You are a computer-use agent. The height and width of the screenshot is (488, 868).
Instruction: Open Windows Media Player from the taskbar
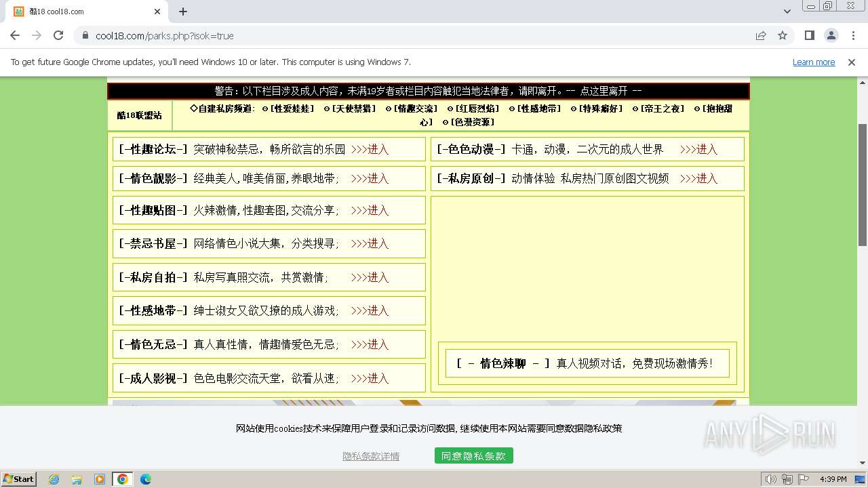click(x=100, y=479)
